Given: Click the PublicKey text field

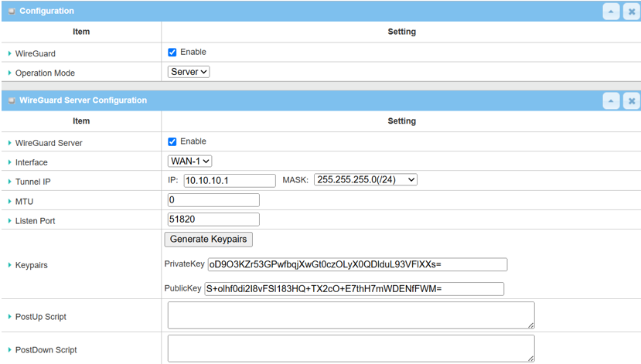Looking at the screenshot, I should coord(354,289).
